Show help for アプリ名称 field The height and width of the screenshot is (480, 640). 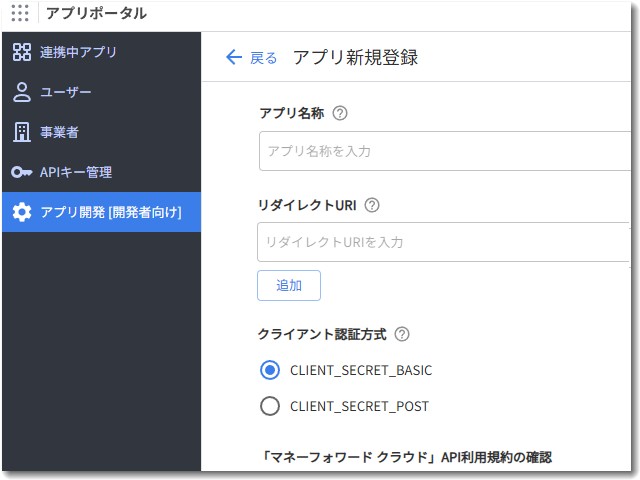point(340,113)
